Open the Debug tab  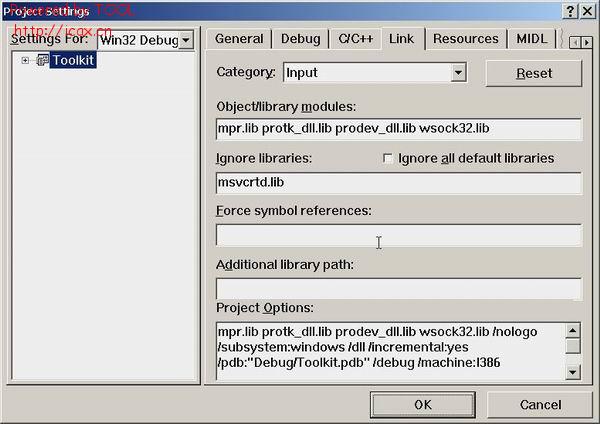(x=300, y=39)
